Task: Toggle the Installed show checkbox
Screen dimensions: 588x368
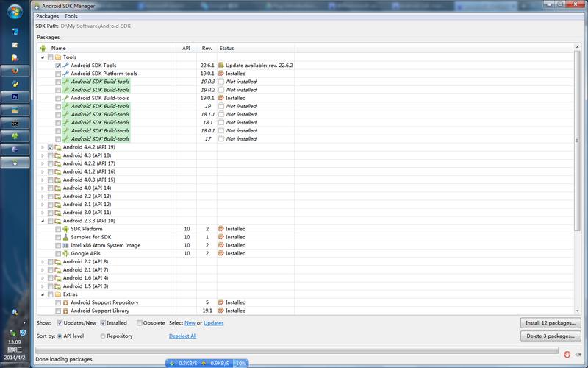Action: 103,323
